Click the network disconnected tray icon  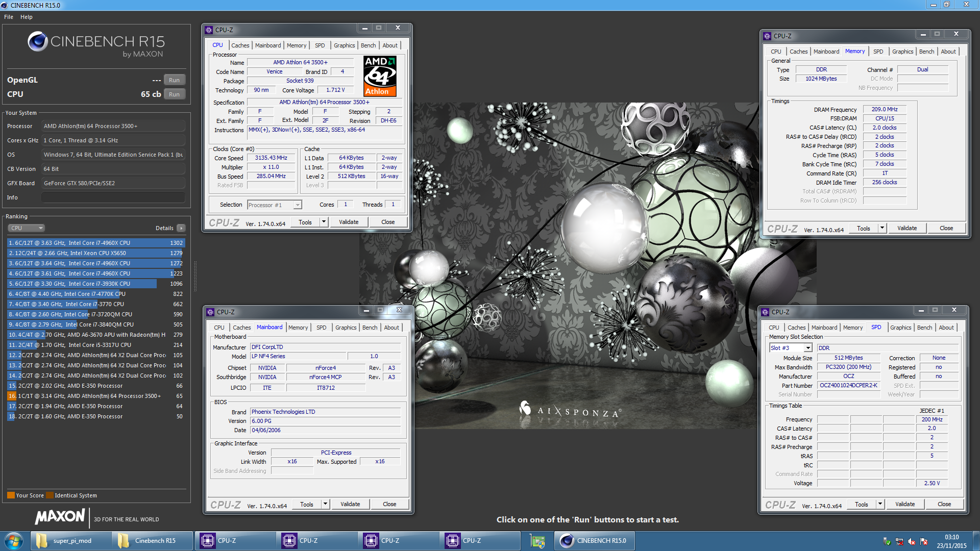[x=899, y=541]
